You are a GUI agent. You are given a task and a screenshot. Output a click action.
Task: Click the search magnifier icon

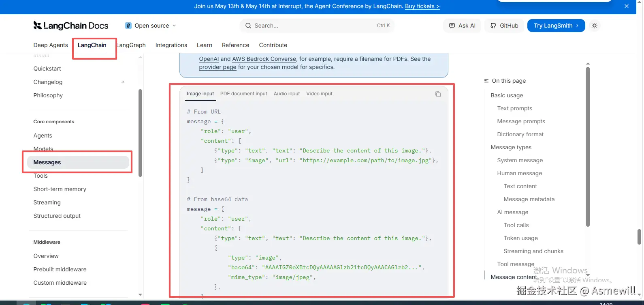click(x=248, y=26)
